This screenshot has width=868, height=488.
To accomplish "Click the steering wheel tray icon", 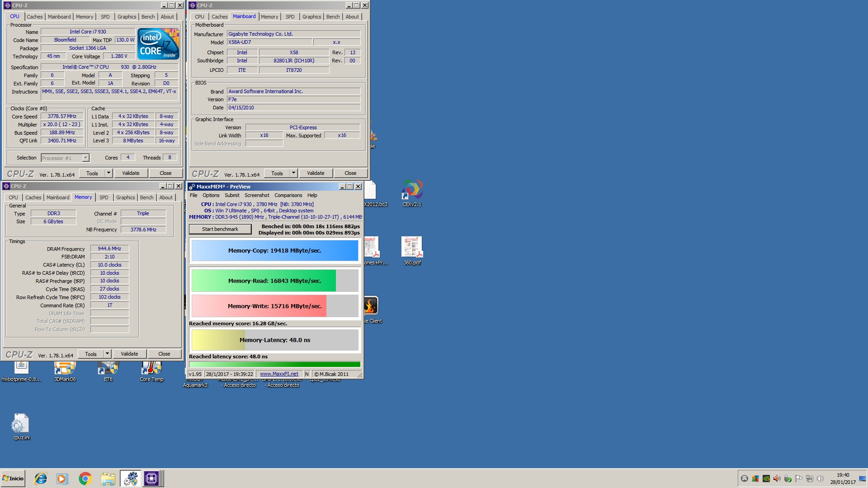I will (x=745, y=479).
